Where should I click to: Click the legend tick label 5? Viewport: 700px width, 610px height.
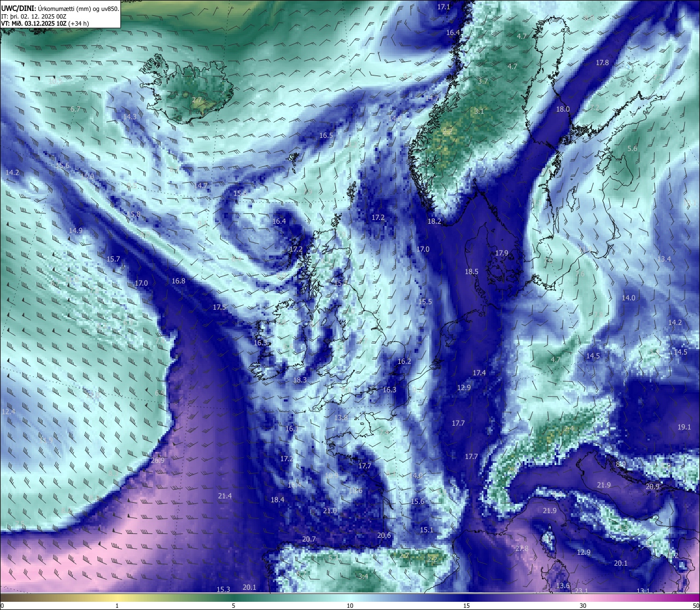pyautogui.click(x=234, y=606)
